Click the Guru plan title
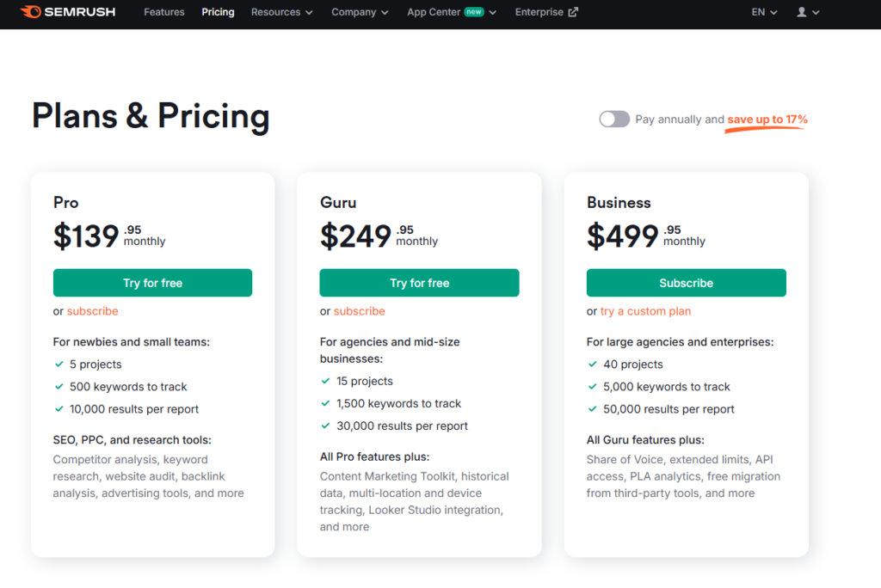Viewport: 881px width, 588px height. 338,202
